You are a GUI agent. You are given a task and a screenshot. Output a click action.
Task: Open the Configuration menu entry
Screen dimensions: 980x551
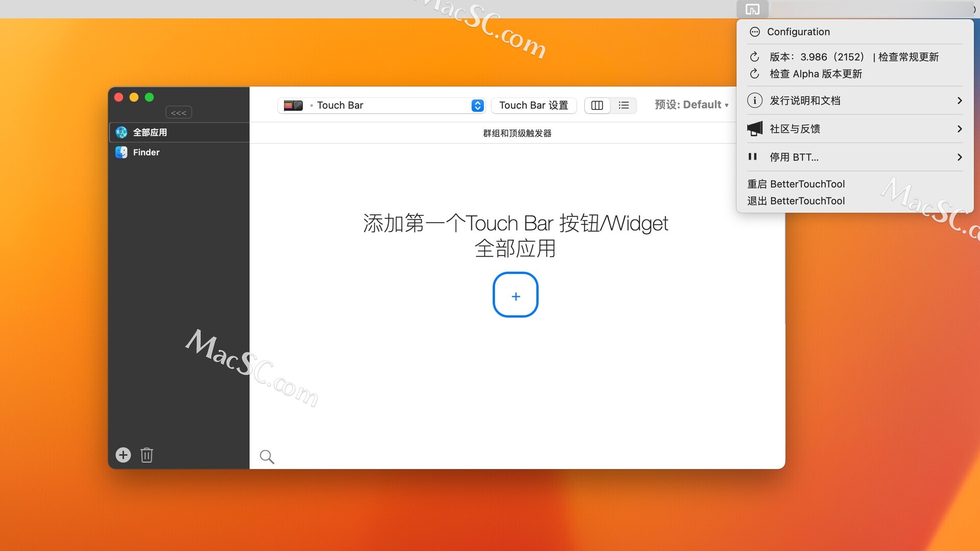click(855, 32)
